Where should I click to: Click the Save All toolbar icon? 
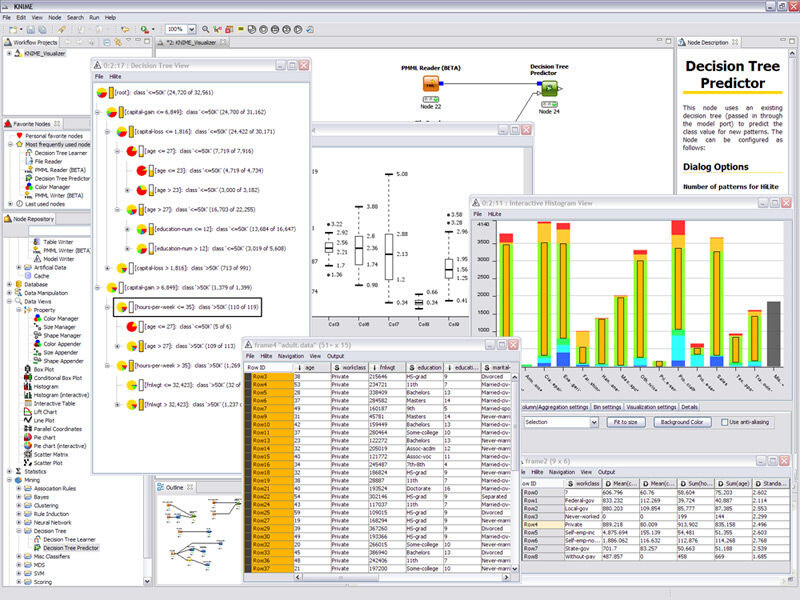point(42,30)
